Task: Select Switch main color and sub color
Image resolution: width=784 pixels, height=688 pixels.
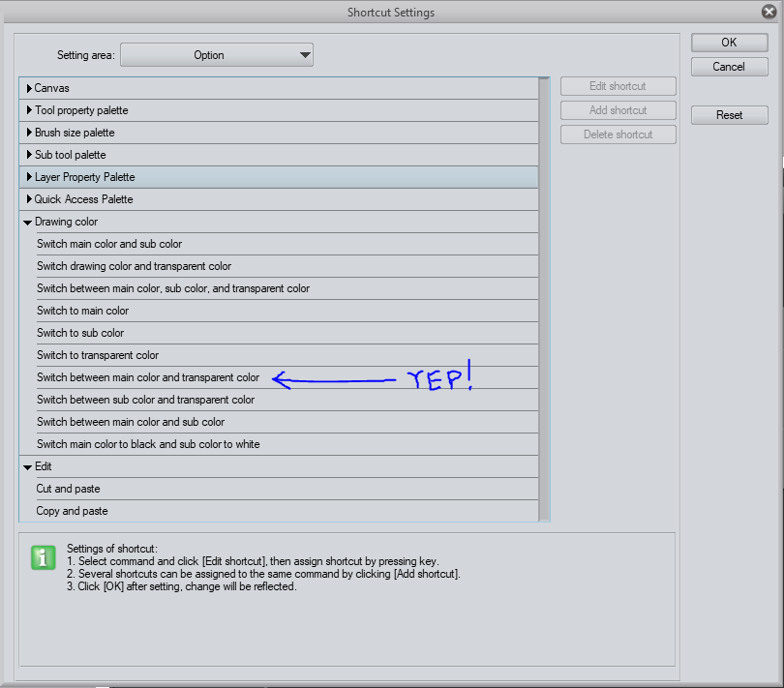Action: (x=109, y=244)
